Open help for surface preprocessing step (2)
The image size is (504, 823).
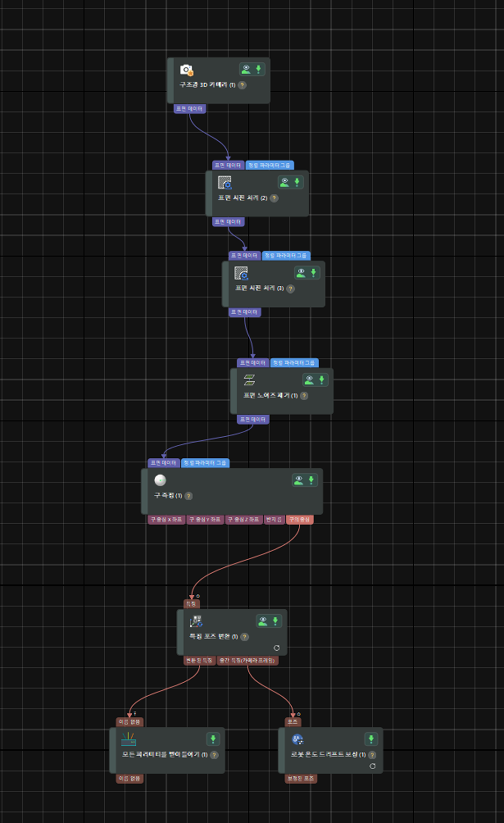pos(274,198)
